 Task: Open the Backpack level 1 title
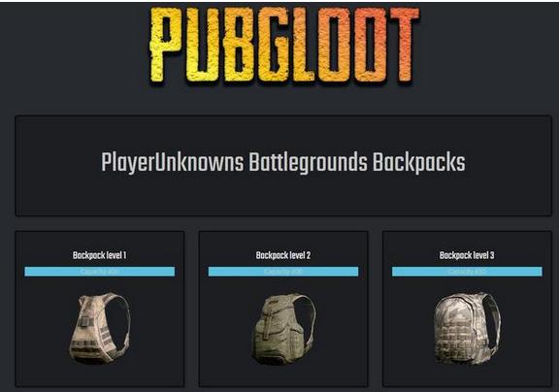99,255
